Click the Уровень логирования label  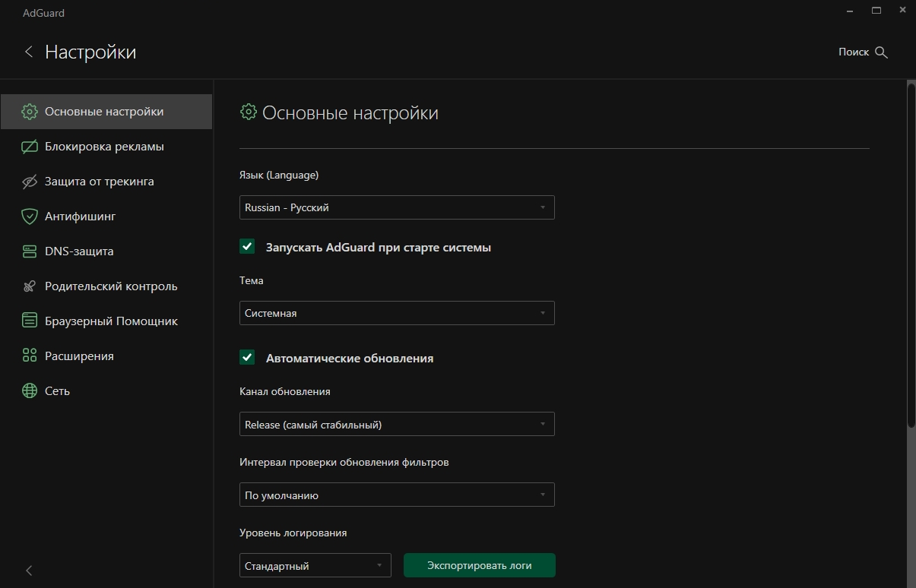(293, 533)
